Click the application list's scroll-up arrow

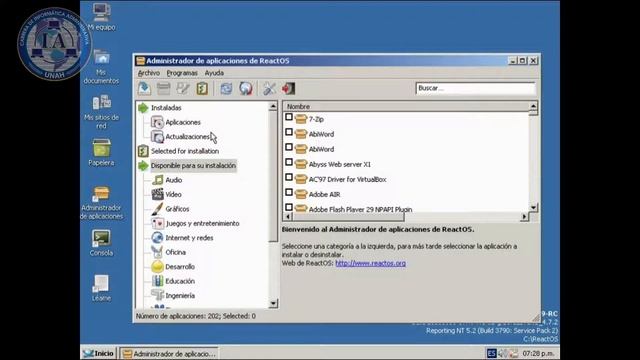[533, 107]
